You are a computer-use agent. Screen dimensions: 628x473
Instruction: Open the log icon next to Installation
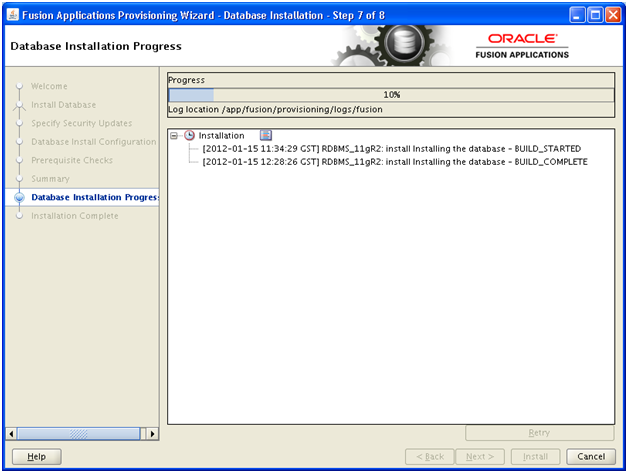tap(266, 135)
